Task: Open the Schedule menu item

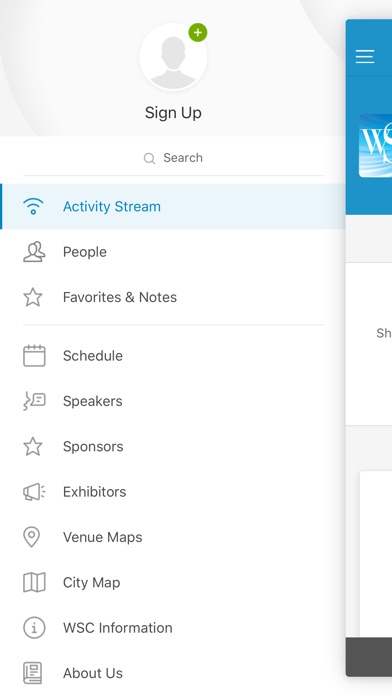Action: pos(173,356)
